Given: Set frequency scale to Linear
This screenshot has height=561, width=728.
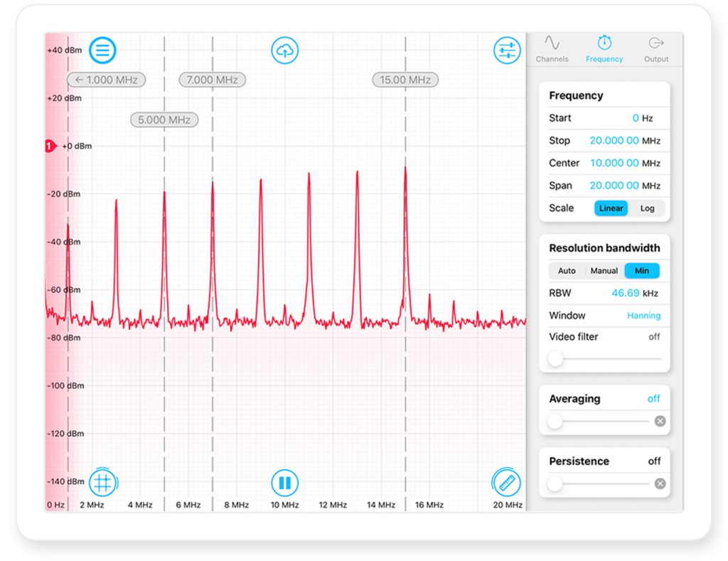Looking at the screenshot, I should click(x=611, y=208).
